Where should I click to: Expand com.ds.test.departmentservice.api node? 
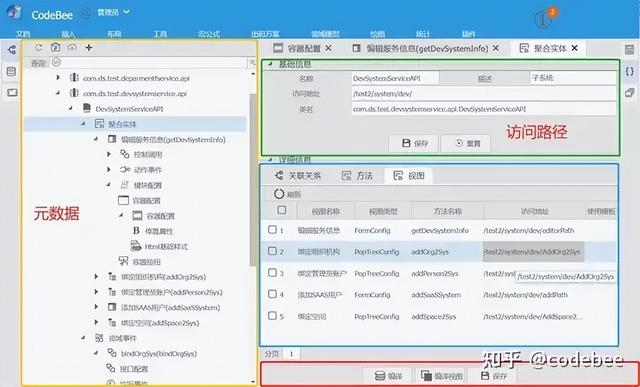58,78
